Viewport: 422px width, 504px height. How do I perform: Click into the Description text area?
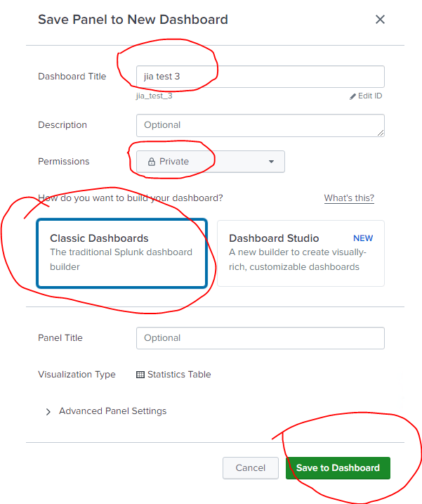[260, 125]
